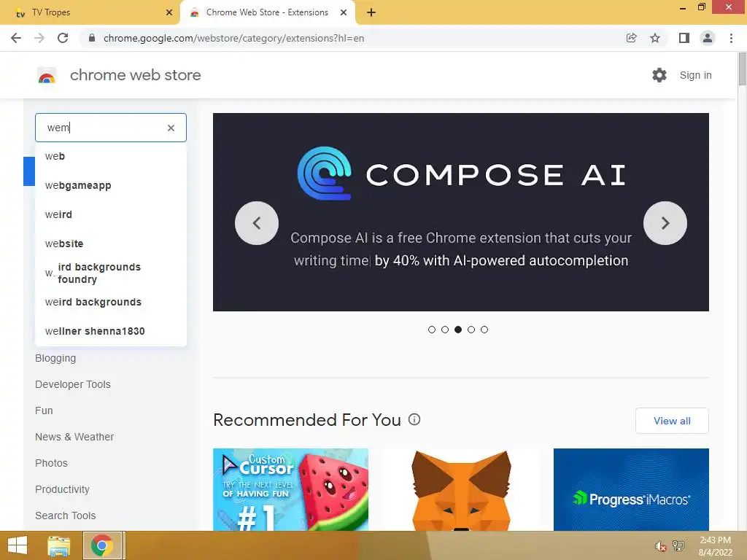Bookmark this page with the star icon
747x560 pixels.
[655, 38]
